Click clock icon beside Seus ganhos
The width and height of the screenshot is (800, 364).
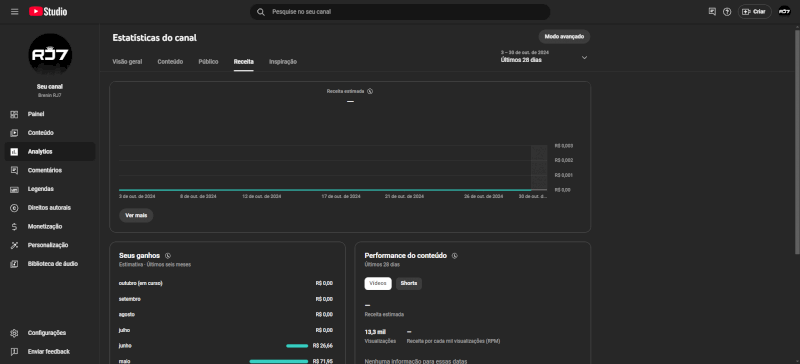[168, 256]
